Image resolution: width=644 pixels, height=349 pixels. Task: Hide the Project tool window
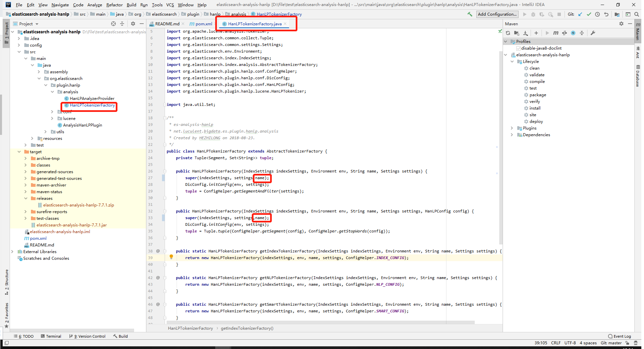pos(142,24)
